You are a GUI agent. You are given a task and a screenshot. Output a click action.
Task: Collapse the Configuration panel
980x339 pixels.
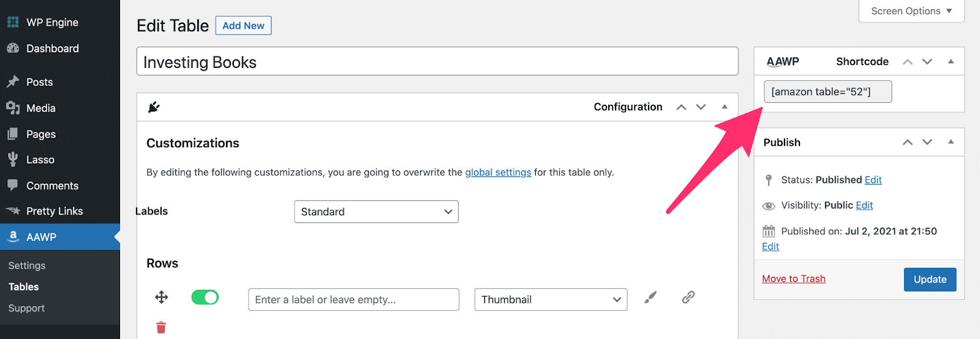point(725,107)
